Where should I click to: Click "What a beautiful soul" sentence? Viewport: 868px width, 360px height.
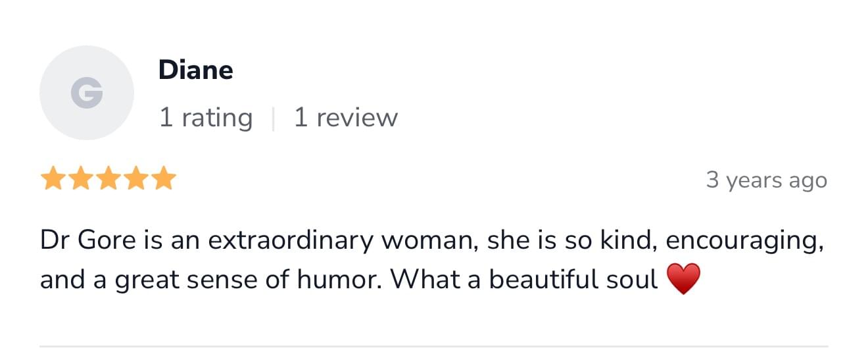[x=523, y=280]
